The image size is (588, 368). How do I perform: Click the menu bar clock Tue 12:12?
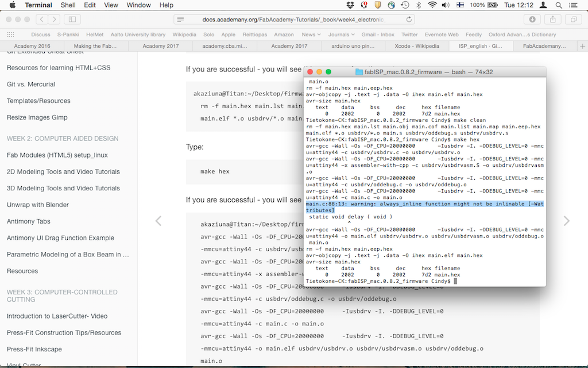point(519,5)
